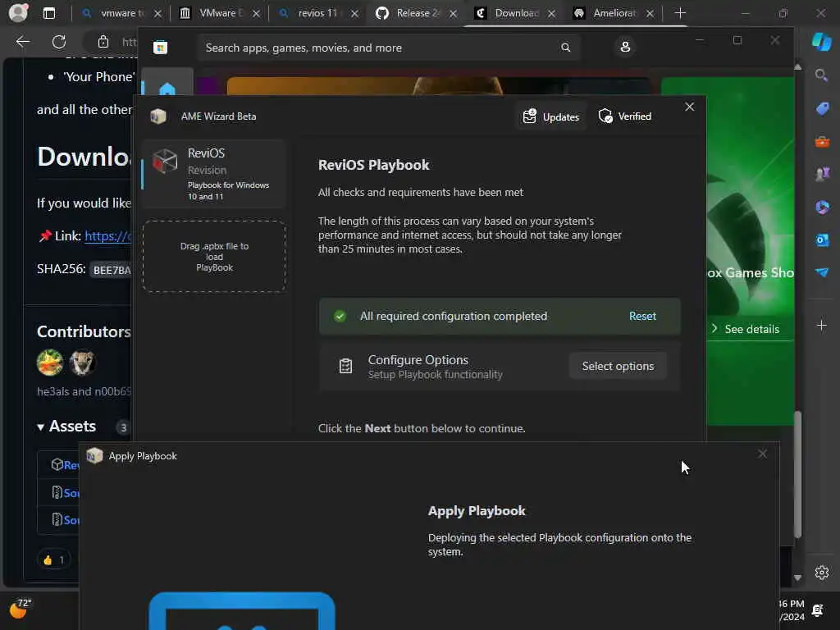Click the browser scrollbar down arrow

tap(797, 577)
